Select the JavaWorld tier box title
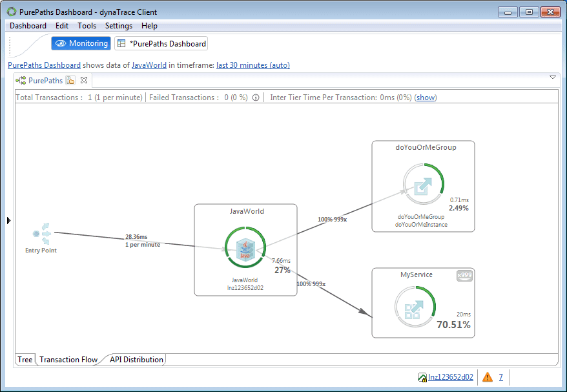Viewport: 567px width, 392px height. (247, 211)
